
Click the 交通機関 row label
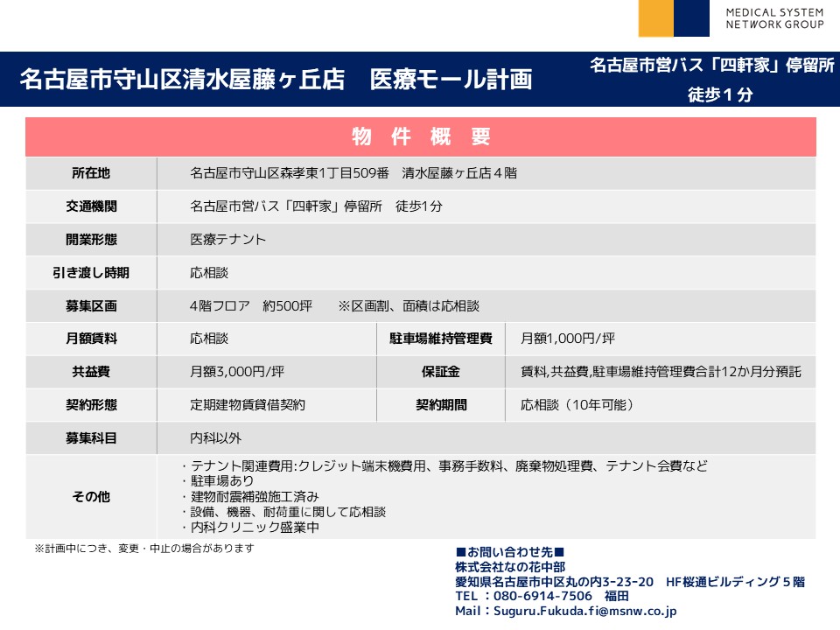pos(91,206)
